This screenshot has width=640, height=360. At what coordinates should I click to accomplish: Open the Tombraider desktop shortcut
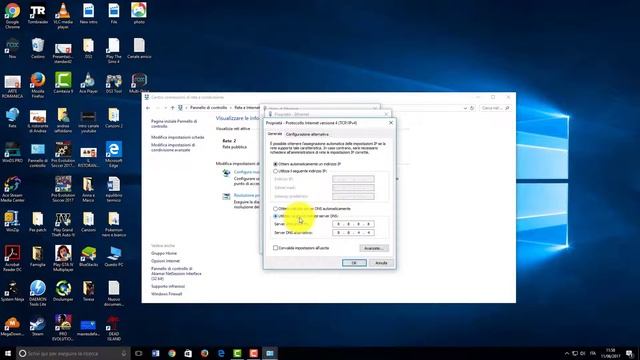(x=38, y=13)
